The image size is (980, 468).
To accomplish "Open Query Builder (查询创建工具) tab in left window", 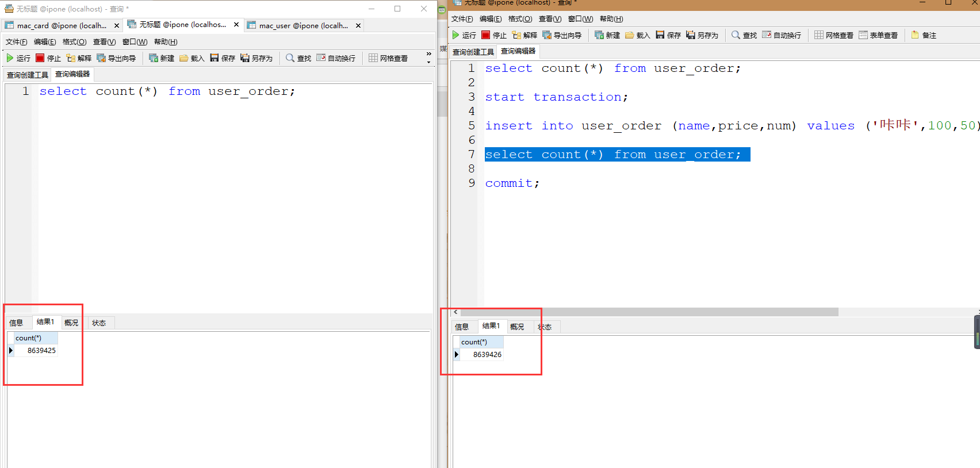I will pos(28,75).
